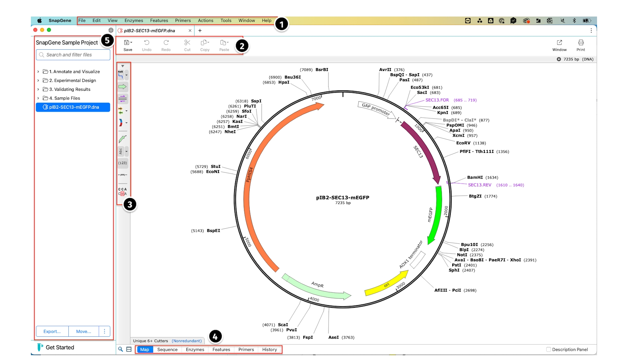This screenshot has height=364, width=618.
Task: Click the Redo arrow icon
Action: [166, 43]
